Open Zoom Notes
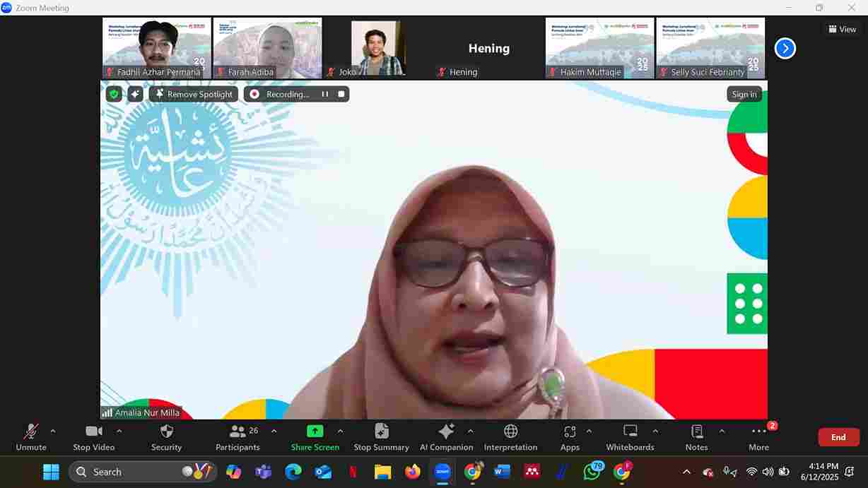The width and height of the screenshot is (868, 488). 696,436
